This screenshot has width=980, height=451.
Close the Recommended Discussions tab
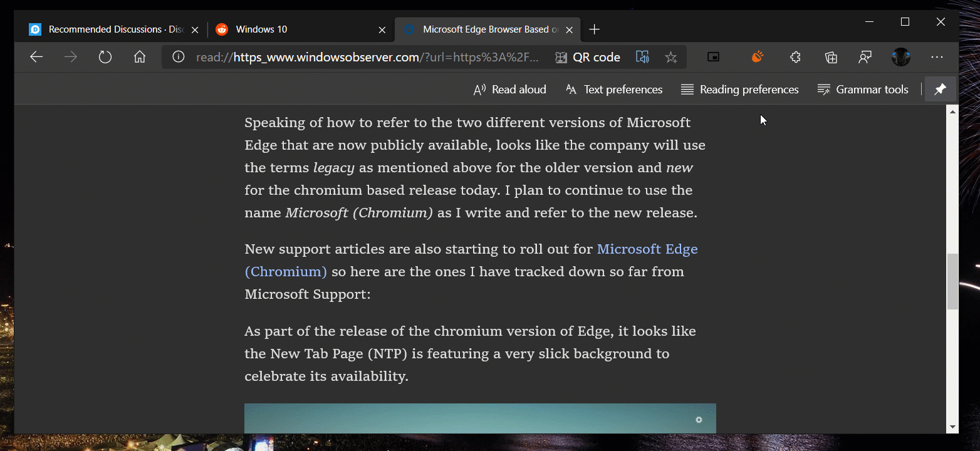point(195,29)
